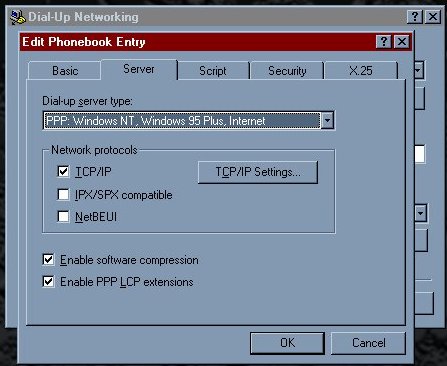Click Dial-Up Networking window help button

click(415, 16)
